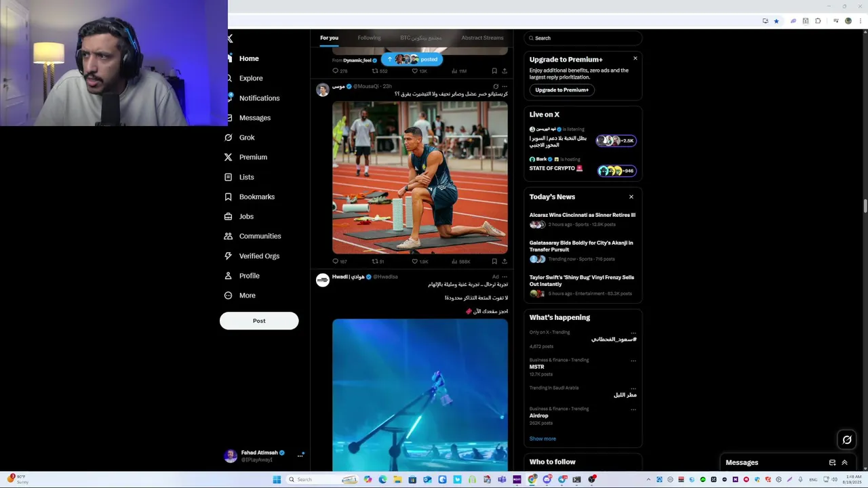Open the Chrome three-dot menu

tap(860, 21)
